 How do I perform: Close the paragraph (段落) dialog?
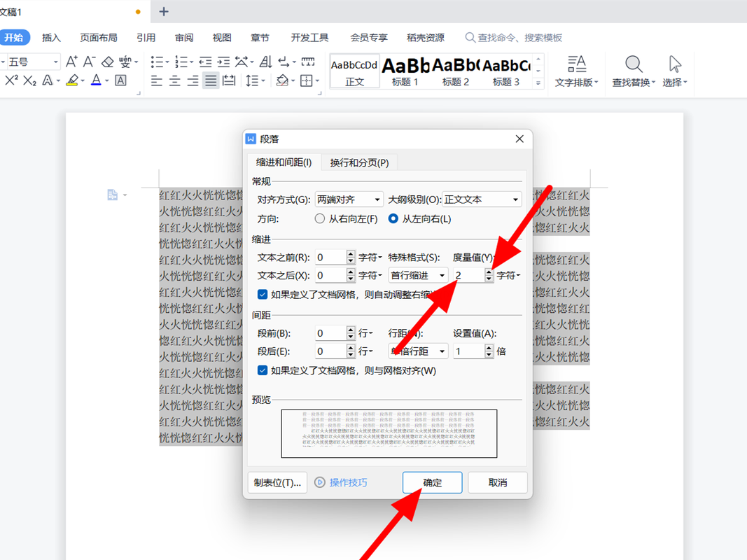click(519, 139)
